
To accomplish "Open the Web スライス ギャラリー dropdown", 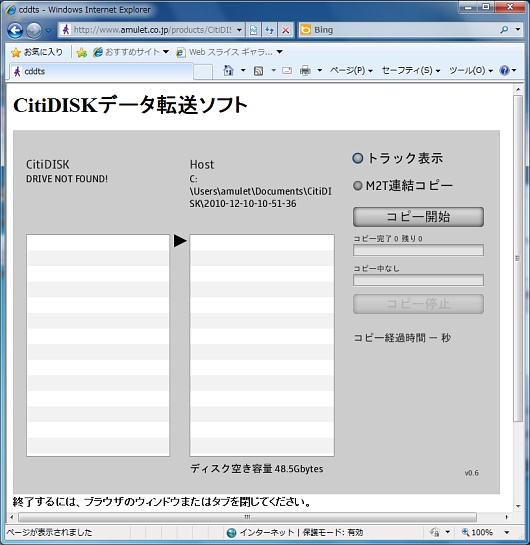I will [x=229, y=52].
